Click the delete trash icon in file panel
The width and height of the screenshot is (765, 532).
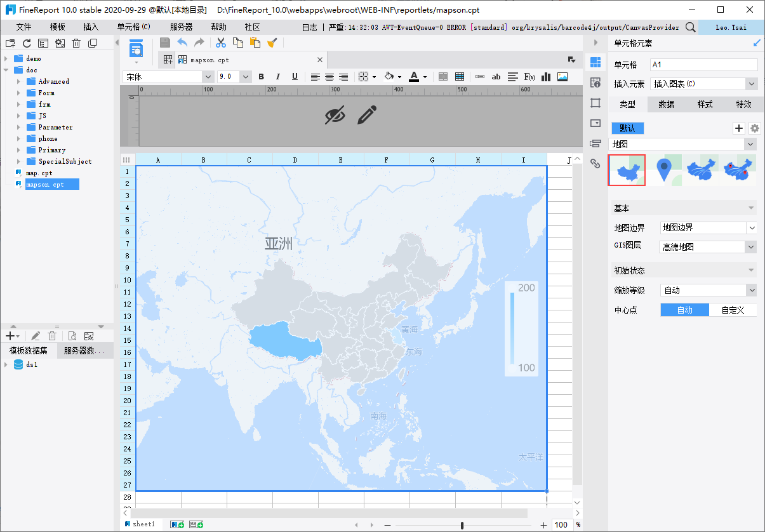(76, 43)
